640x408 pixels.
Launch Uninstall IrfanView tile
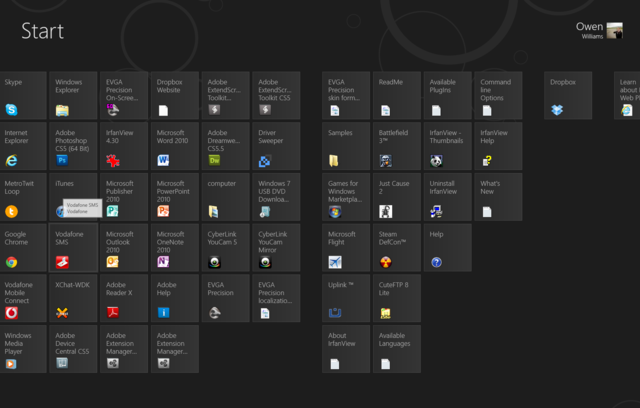(x=448, y=197)
